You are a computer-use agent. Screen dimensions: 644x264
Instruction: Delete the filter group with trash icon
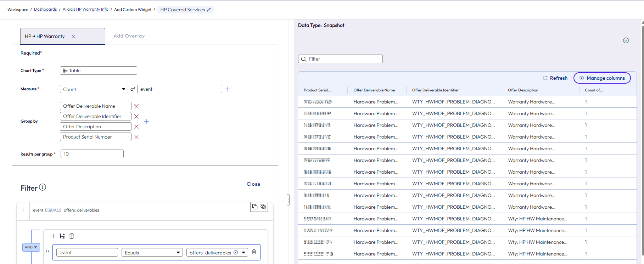pos(72,236)
